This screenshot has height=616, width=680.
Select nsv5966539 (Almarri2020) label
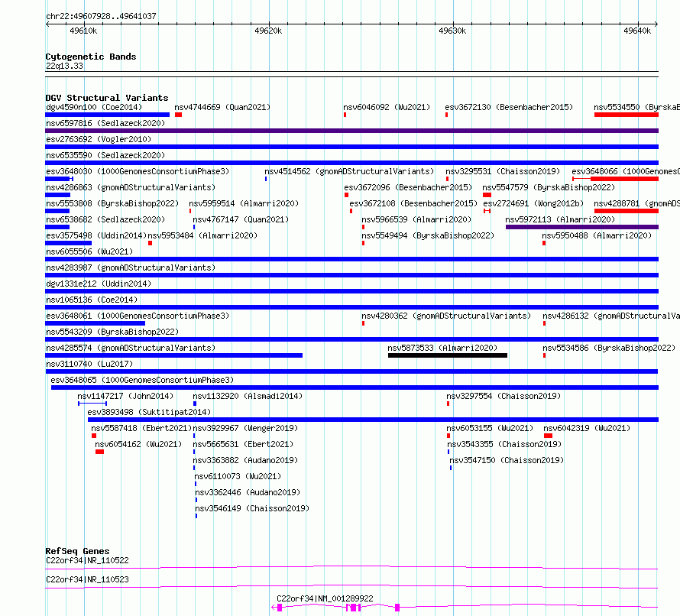point(416,219)
